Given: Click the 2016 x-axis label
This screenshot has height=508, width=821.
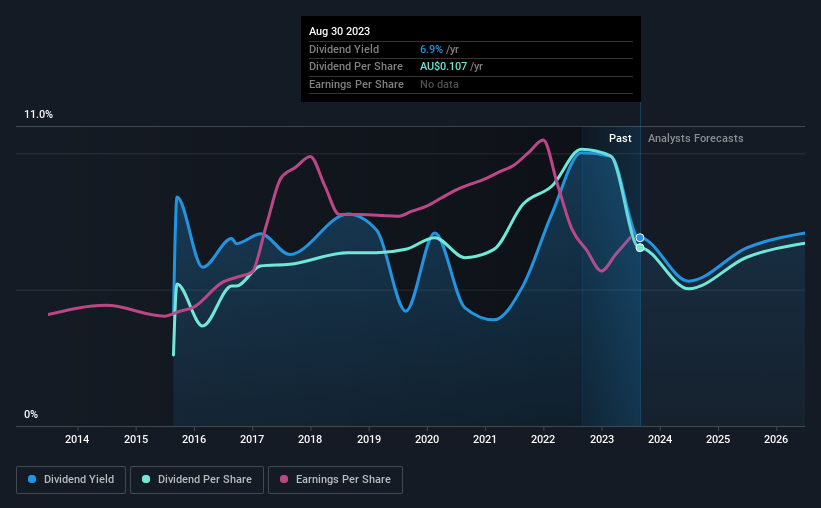Looking at the screenshot, I should coord(194,439).
